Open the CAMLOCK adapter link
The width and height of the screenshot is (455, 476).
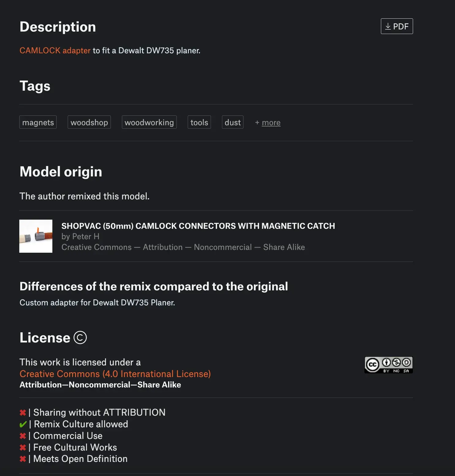click(55, 51)
